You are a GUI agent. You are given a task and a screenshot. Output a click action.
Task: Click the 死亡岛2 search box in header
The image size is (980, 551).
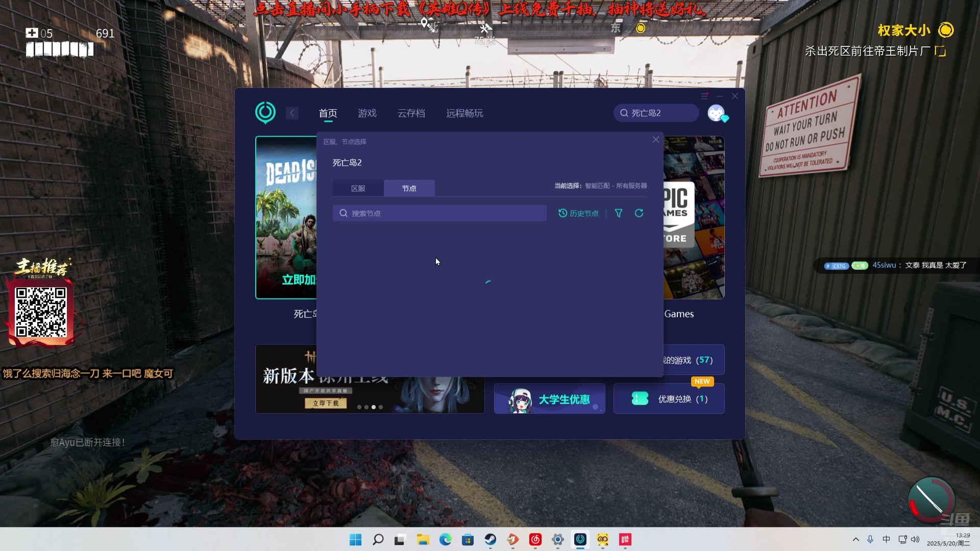[656, 113]
